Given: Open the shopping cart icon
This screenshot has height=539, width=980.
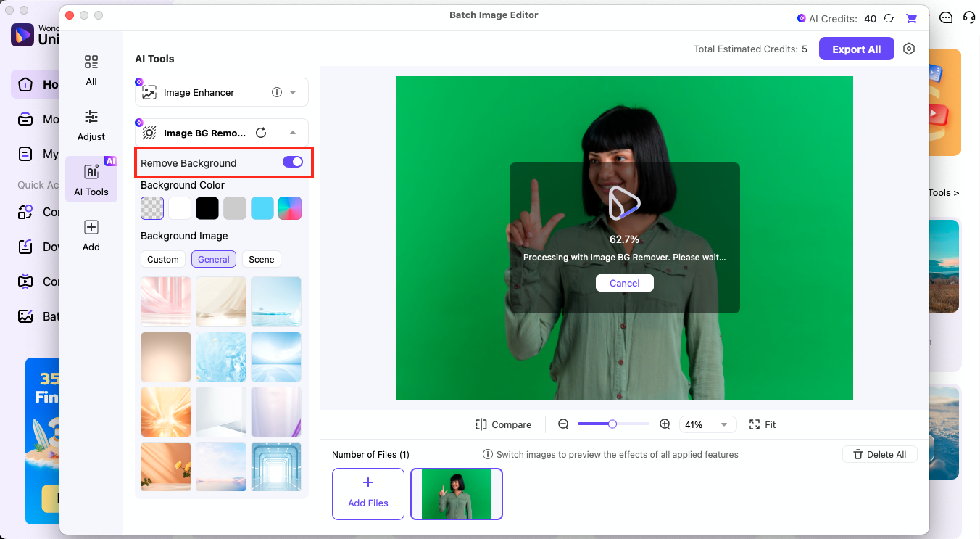Looking at the screenshot, I should pyautogui.click(x=912, y=19).
